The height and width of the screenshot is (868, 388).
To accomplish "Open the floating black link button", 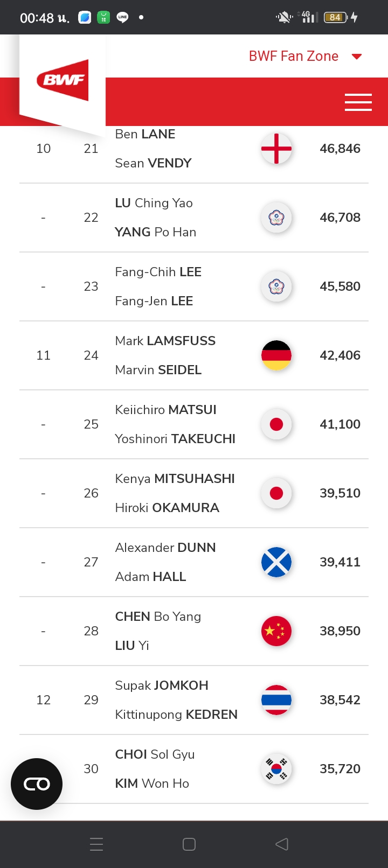I will point(37,784).
